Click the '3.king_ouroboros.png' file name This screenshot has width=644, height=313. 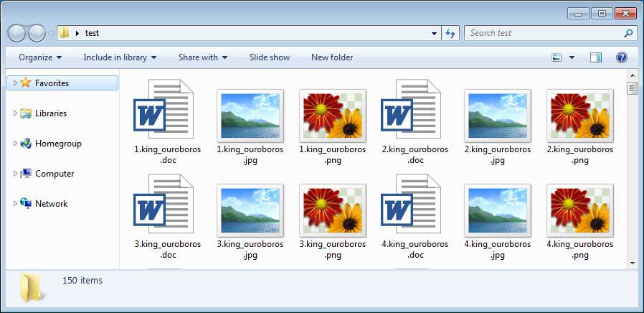(x=333, y=249)
